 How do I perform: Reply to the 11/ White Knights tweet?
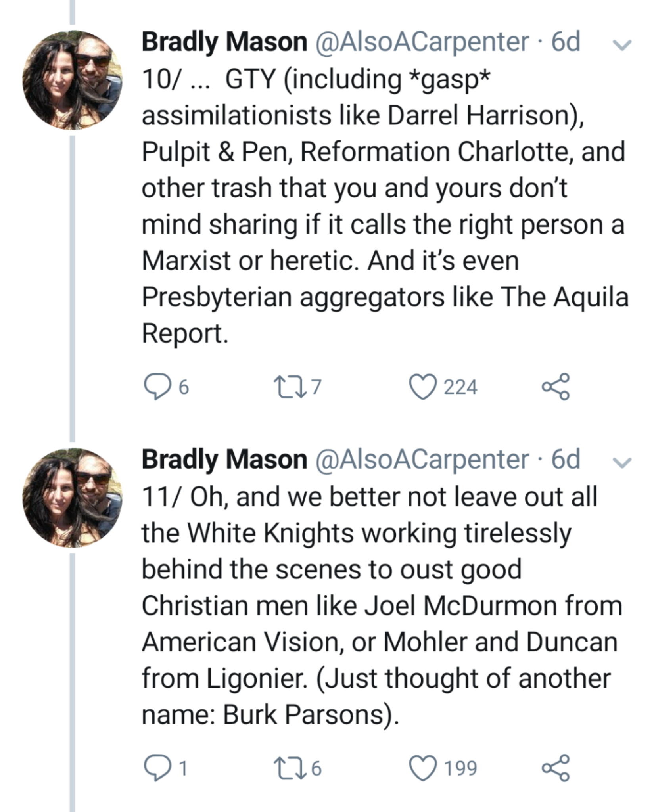[x=155, y=769]
